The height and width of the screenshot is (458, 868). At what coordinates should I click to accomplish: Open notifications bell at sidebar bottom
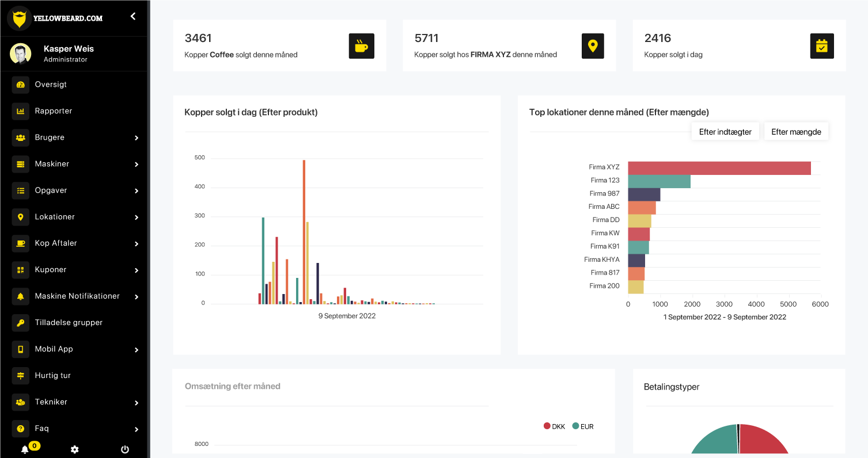pyautogui.click(x=25, y=450)
